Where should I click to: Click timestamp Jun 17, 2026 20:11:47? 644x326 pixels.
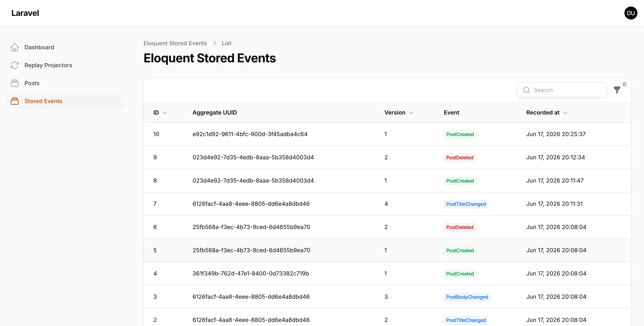555,181
